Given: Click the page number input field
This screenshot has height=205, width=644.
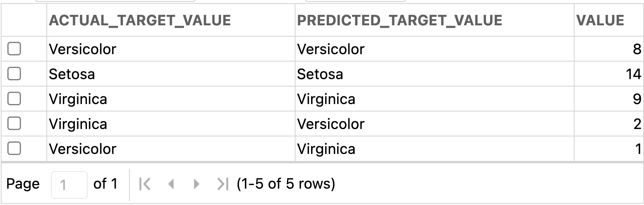Looking at the screenshot, I should (x=69, y=184).
